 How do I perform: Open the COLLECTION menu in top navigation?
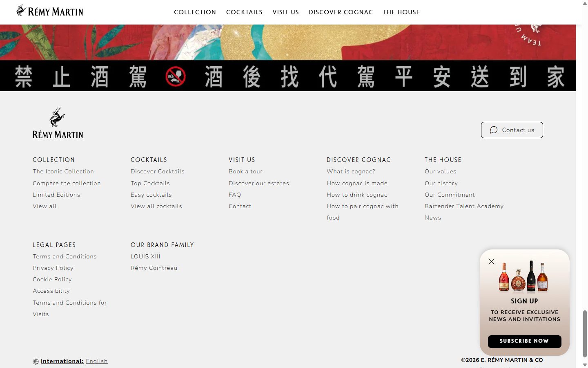tap(195, 12)
